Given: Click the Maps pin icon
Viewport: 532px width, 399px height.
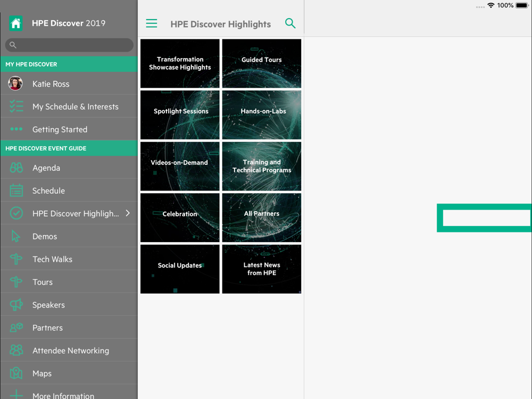Looking at the screenshot, I should click(x=16, y=373).
